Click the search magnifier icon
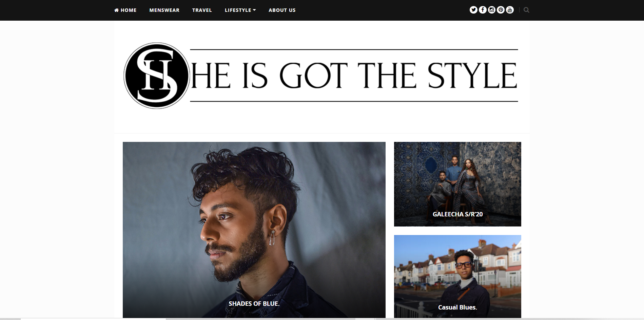Viewport: 644px width, 320px height. click(526, 10)
